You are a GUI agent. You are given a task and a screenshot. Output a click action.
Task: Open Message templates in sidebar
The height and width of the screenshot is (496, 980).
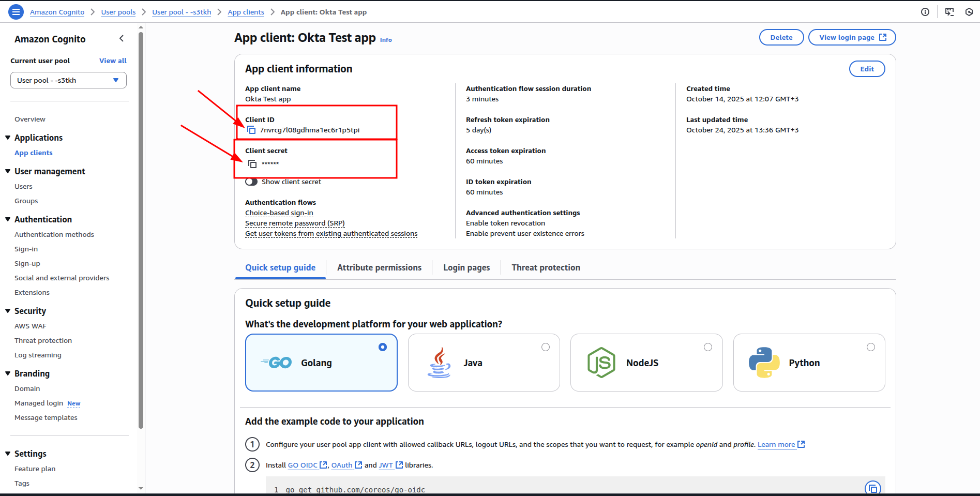(x=46, y=417)
